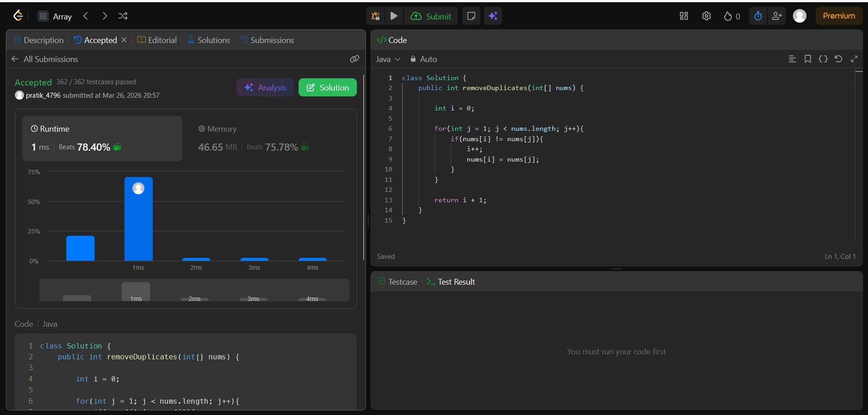Open the Java language dropdown
Screen dimensions: 868x415
tap(388, 59)
